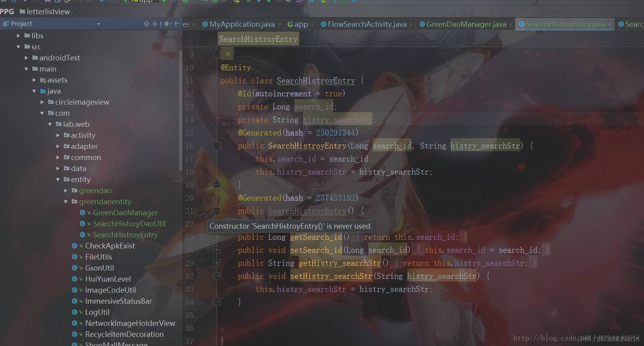Close the MyApplication.java editor tab
Image resolution: width=644 pixels, height=346 pixels.
click(279, 24)
